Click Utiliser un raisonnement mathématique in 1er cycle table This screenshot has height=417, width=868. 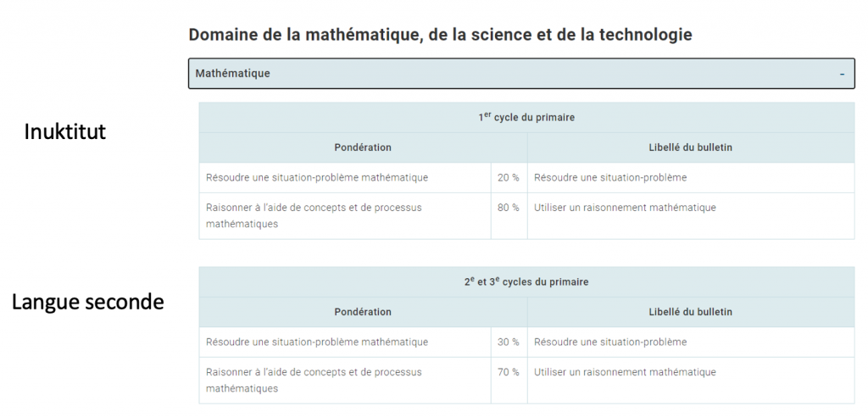coord(625,208)
